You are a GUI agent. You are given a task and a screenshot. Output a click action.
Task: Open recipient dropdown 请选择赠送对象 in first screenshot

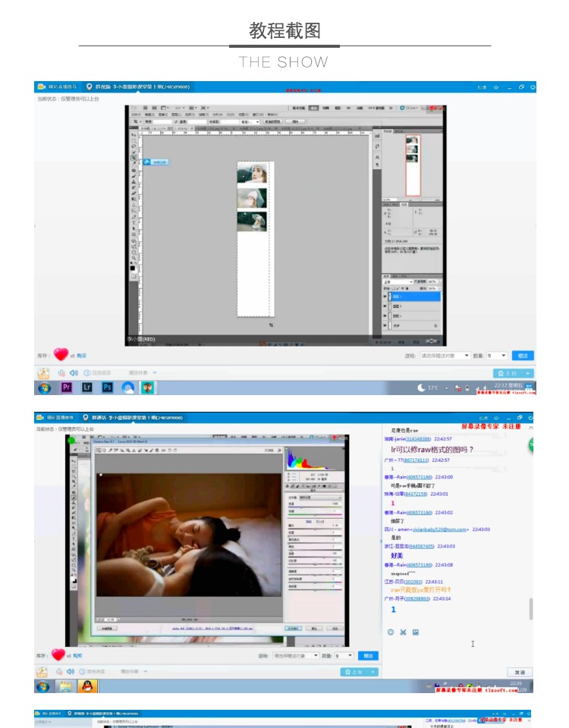pos(445,356)
